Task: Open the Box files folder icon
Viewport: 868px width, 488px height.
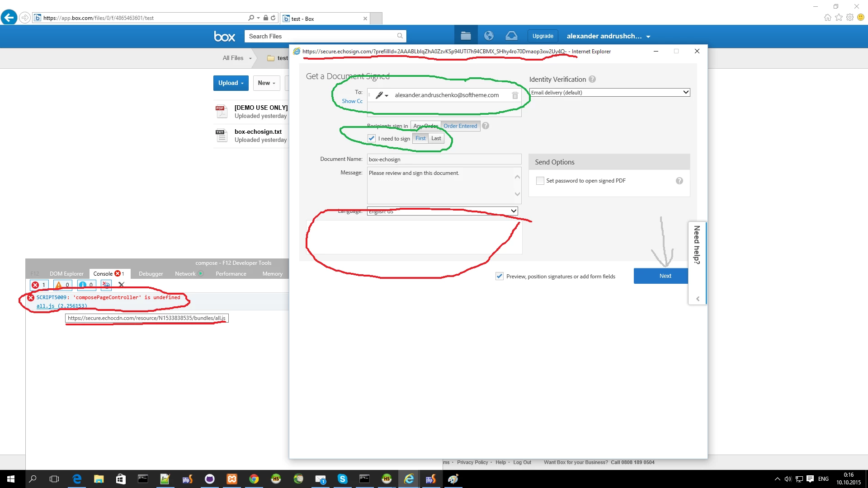Action: (466, 36)
